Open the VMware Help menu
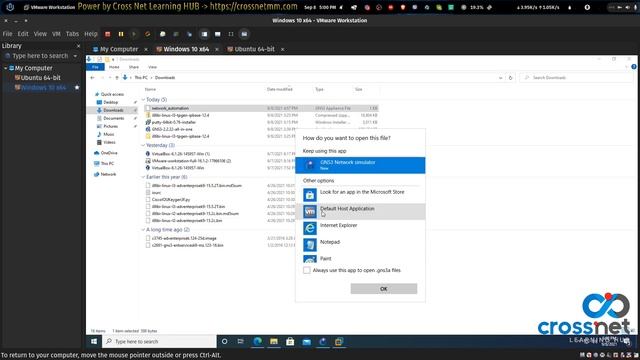Screen dimensions: 640x360 [91, 34]
